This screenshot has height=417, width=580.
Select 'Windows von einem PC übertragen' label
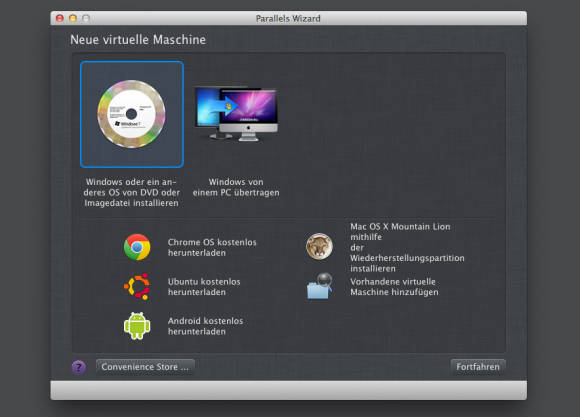(x=236, y=187)
